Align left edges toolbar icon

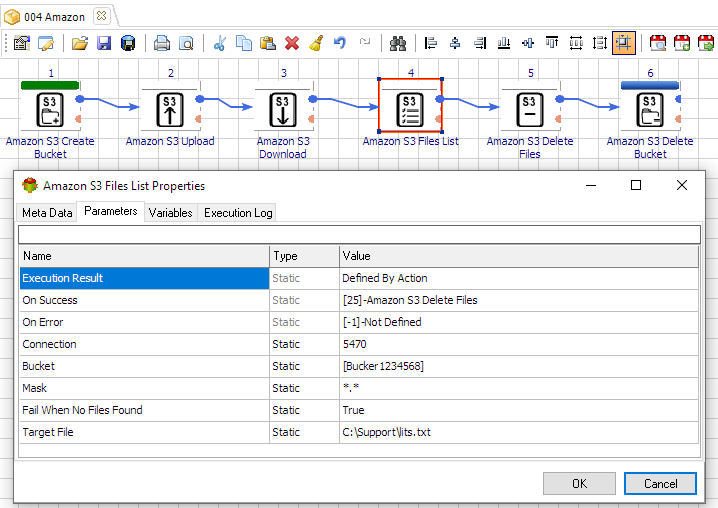431,43
